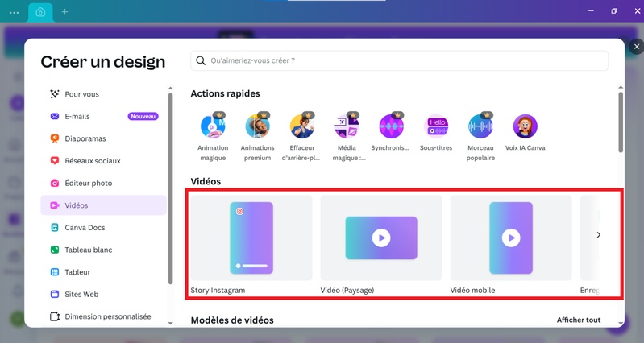Open Animation magique quick action
This screenshot has height=343, width=644.
pyautogui.click(x=213, y=137)
